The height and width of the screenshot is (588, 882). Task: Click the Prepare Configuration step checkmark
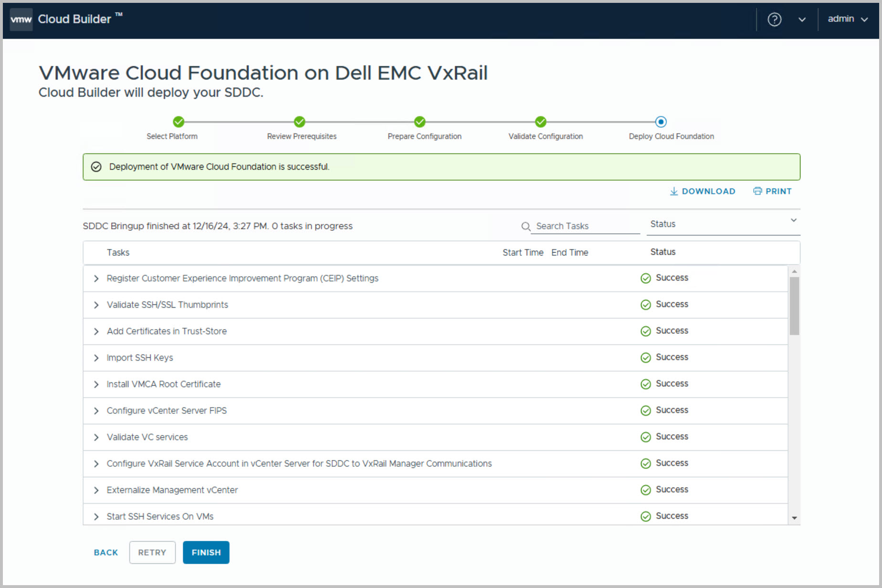(420, 122)
